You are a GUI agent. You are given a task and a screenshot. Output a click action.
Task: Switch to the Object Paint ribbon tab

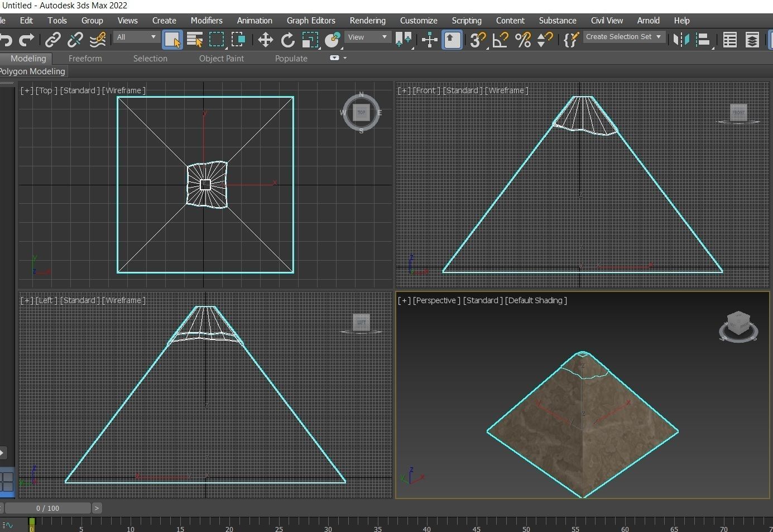(222, 59)
